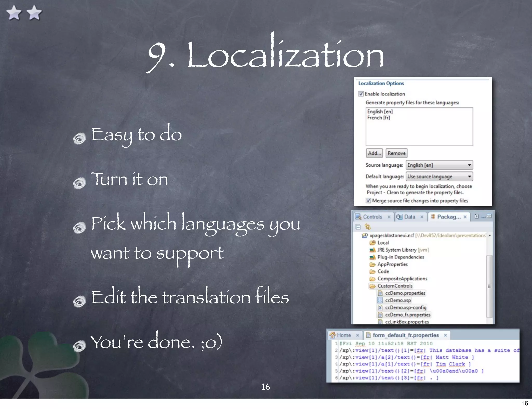Click the Plug-in Dependencies library icon
Screen dimensions: 532x409
point(373,257)
